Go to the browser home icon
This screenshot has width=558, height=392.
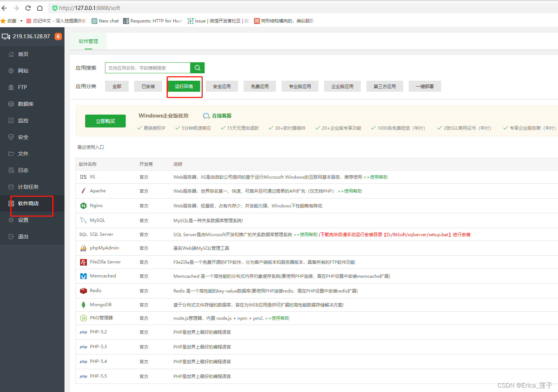click(x=40, y=8)
